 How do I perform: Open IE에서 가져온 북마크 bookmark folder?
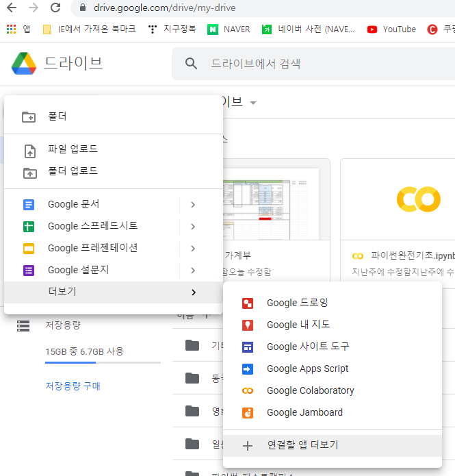click(x=90, y=29)
